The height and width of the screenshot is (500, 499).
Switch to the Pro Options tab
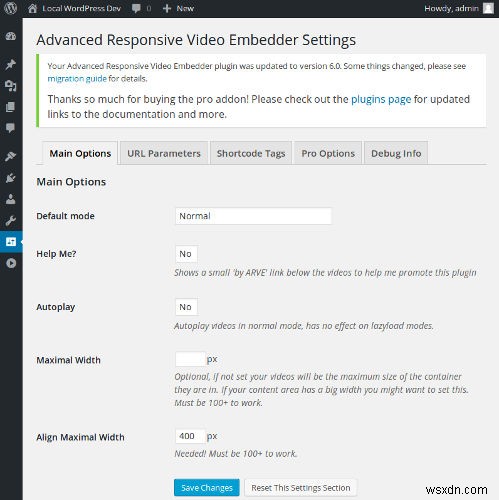(x=328, y=153)
